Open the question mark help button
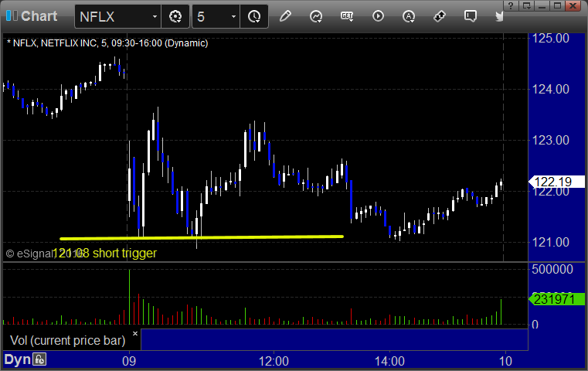Image resolution: width=588 pixels, height=371 pixels. click(511, 5)
